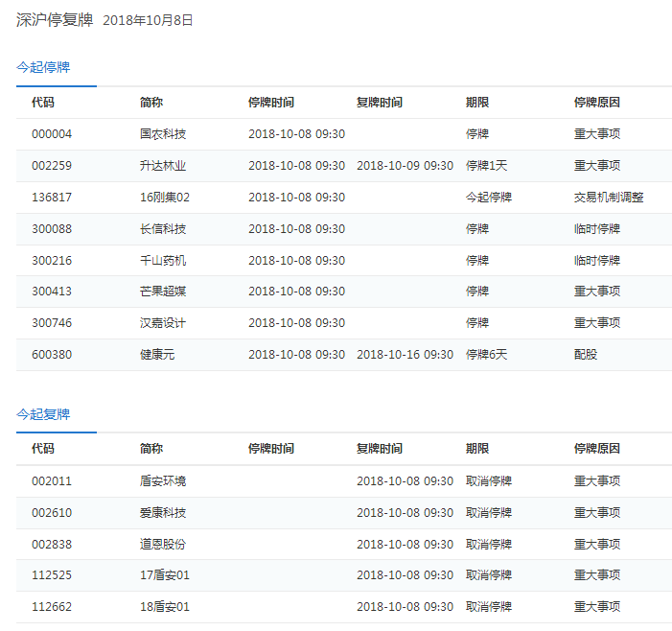Click bond code 136817
Screen dimensions: 672x631
pos(52,198)
